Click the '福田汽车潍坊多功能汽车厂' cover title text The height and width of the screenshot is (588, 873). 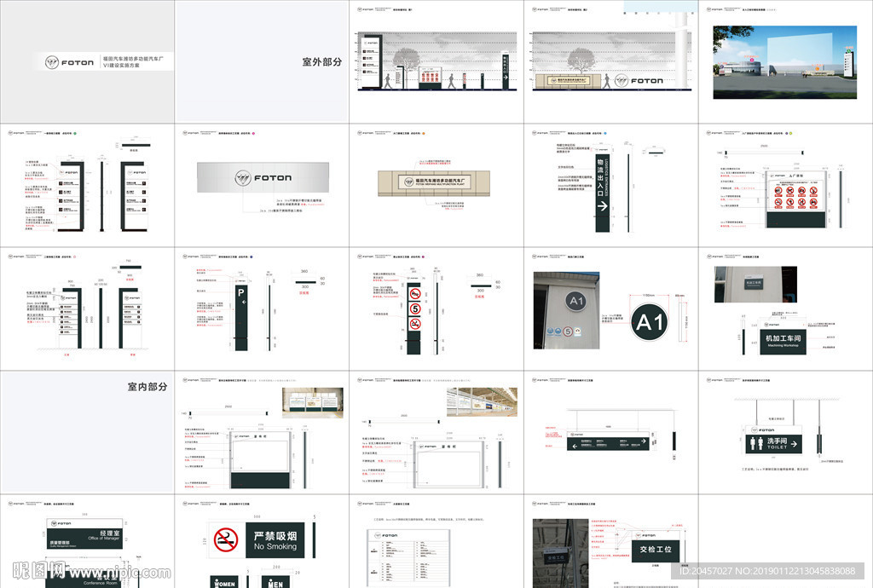(x=133, y=59)
